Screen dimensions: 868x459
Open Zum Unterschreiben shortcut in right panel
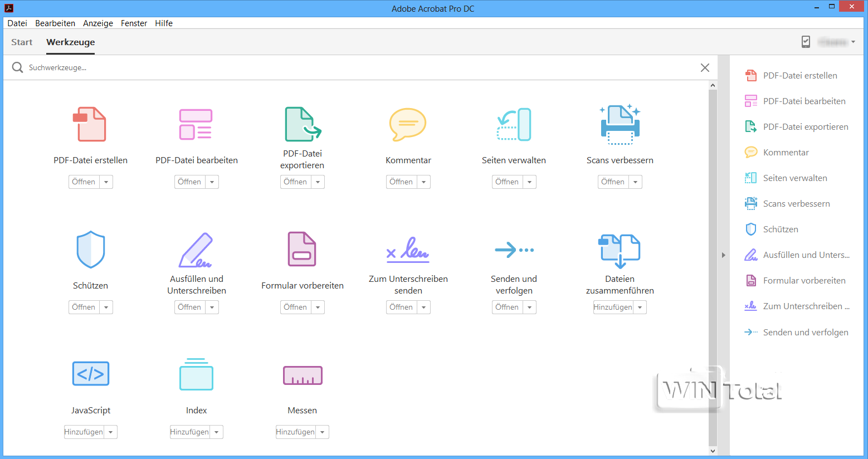797,306
